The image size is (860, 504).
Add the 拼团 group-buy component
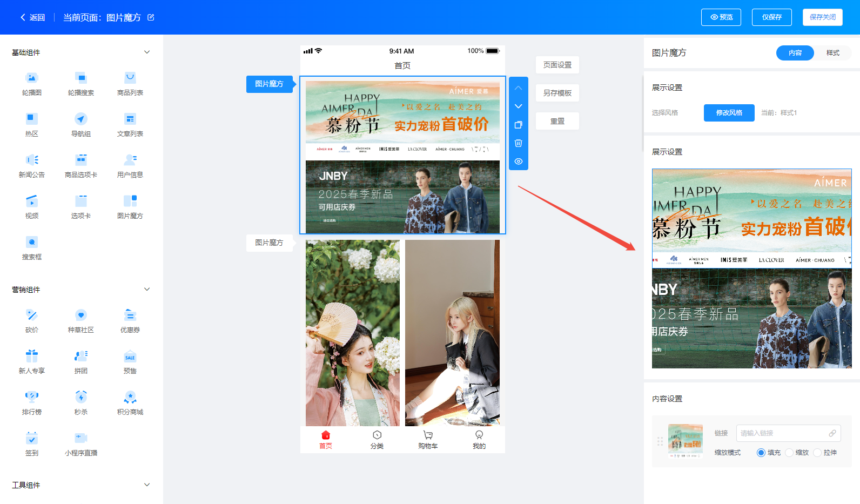(81, 362)
